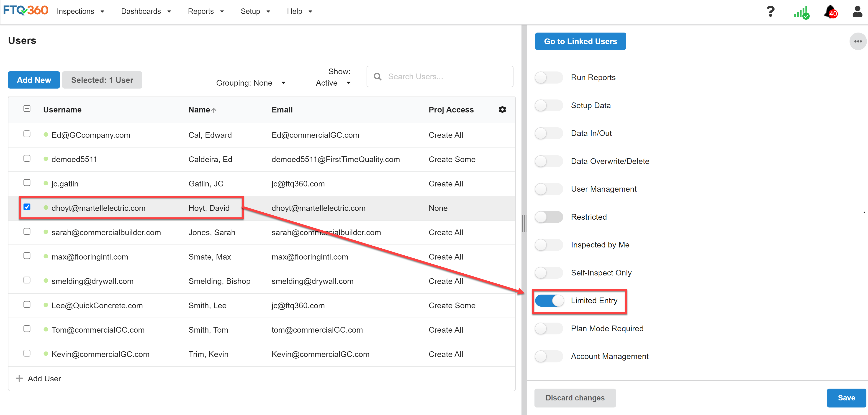The width and height of the screenshot is (868, 415).
Task: Click 'Trim, Kevin' name cell
Action: tap(208, 354)
